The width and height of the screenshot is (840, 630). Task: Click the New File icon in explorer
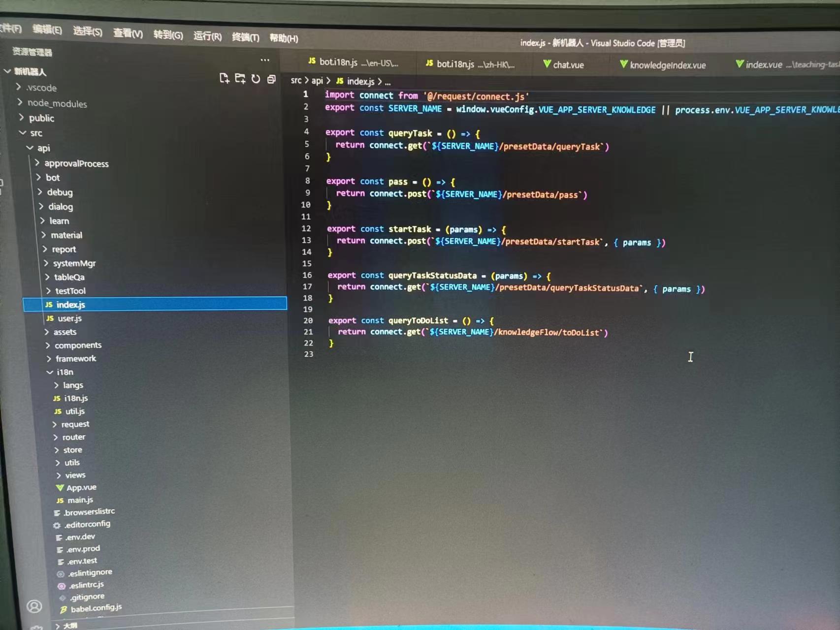click(225, 78)
